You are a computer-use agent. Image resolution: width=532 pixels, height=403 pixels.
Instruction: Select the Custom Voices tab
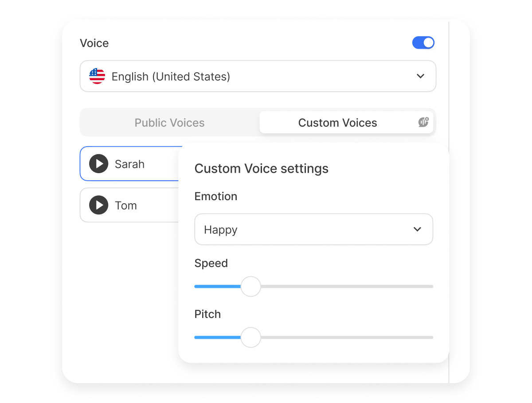coord(338,123)
